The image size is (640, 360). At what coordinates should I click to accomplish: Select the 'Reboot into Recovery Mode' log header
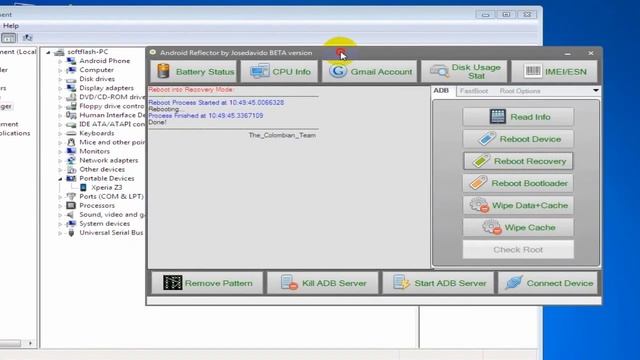[191, 89]
